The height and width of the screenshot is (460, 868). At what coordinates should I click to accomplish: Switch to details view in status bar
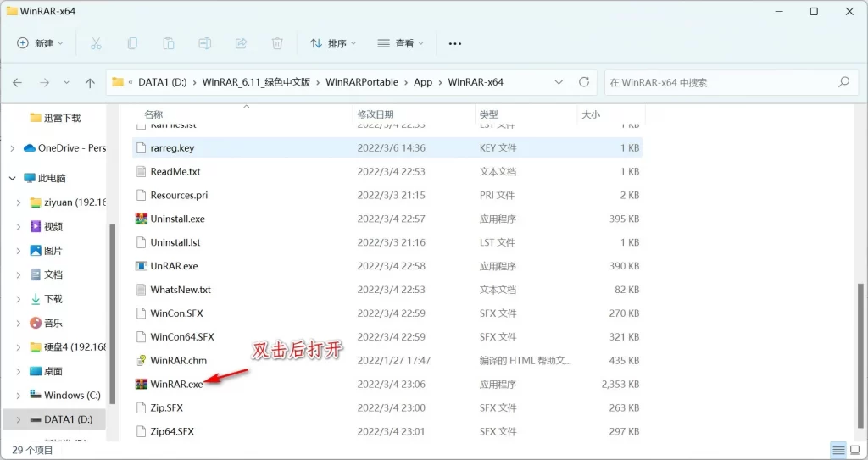click(x=838, y=450)
